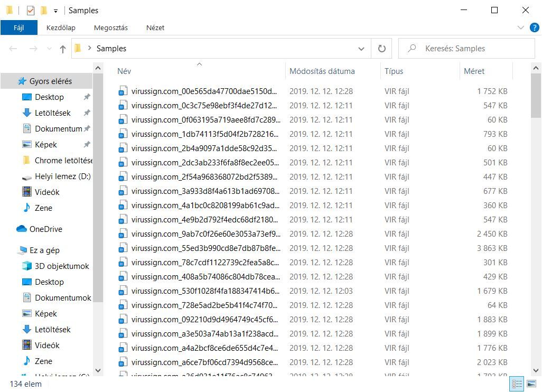Click the Keresés: Samples search field

(466, 49)
